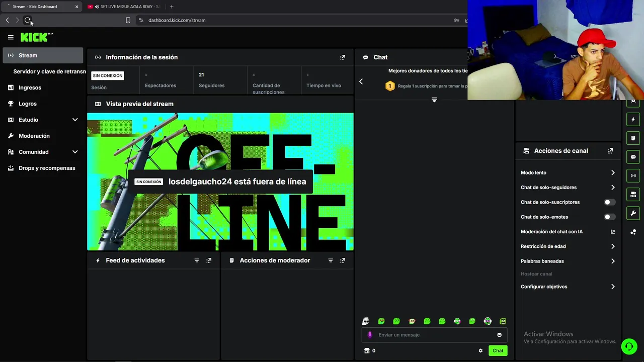Select Stream in the sidebar
This screenshot has height=362, width=644.
(x=43, y=55)
